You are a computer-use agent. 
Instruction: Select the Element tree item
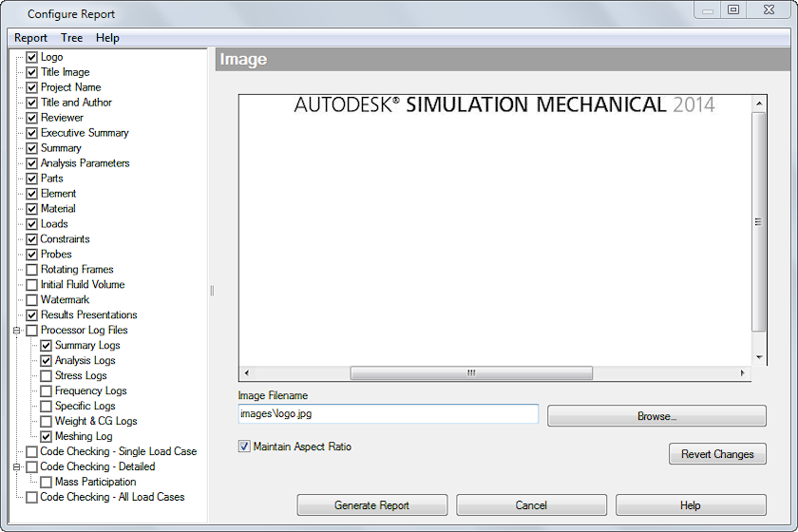point(59,194)
